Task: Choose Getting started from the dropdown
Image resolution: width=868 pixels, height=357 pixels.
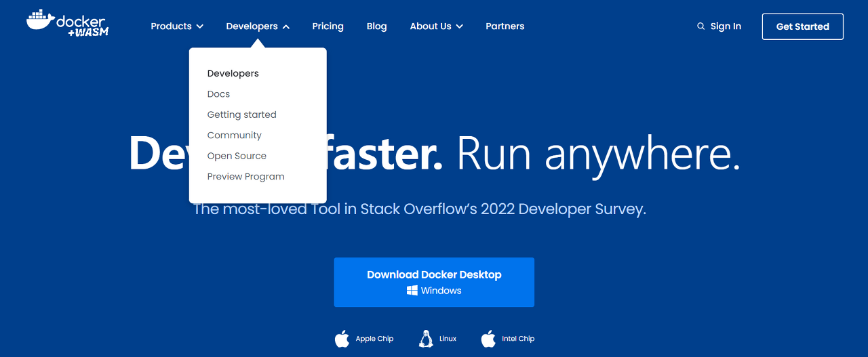Action: point(242,114)
